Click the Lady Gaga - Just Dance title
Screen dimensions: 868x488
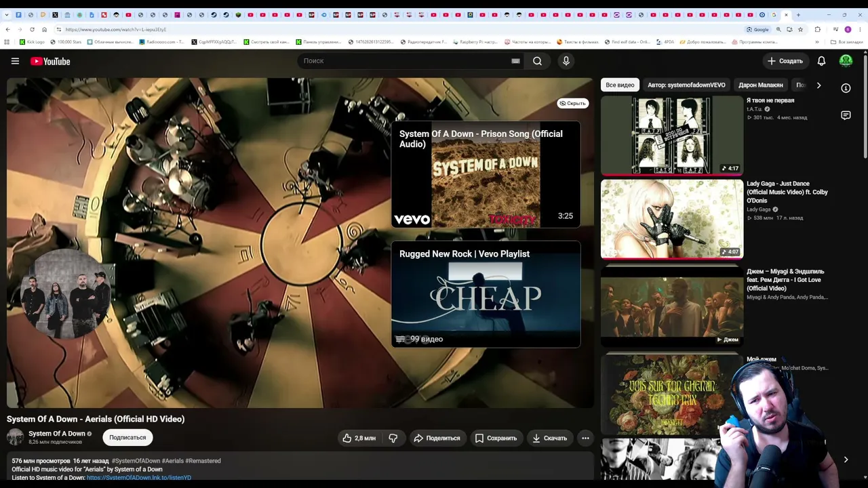pos(787,192)
